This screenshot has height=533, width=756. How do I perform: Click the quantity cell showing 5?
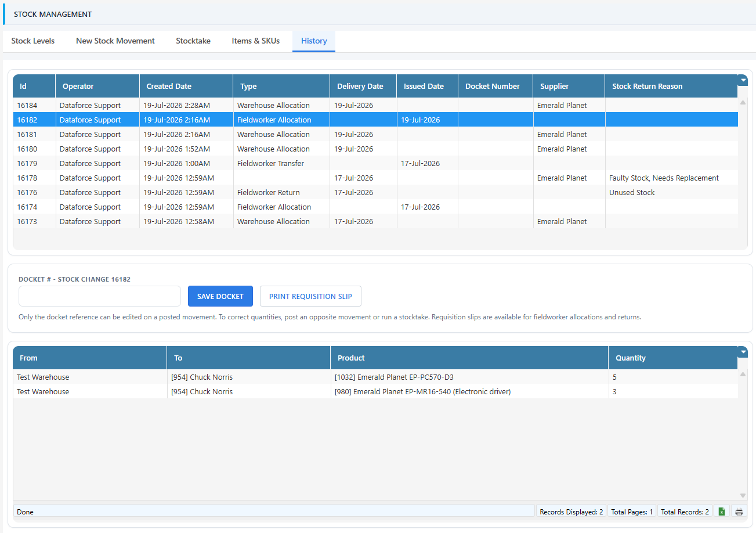pos(673,377)
